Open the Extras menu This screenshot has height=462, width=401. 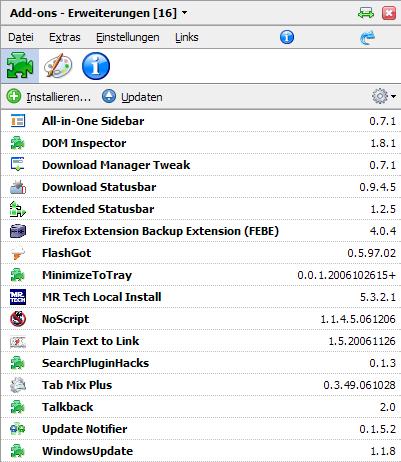(x=65, y=37)
